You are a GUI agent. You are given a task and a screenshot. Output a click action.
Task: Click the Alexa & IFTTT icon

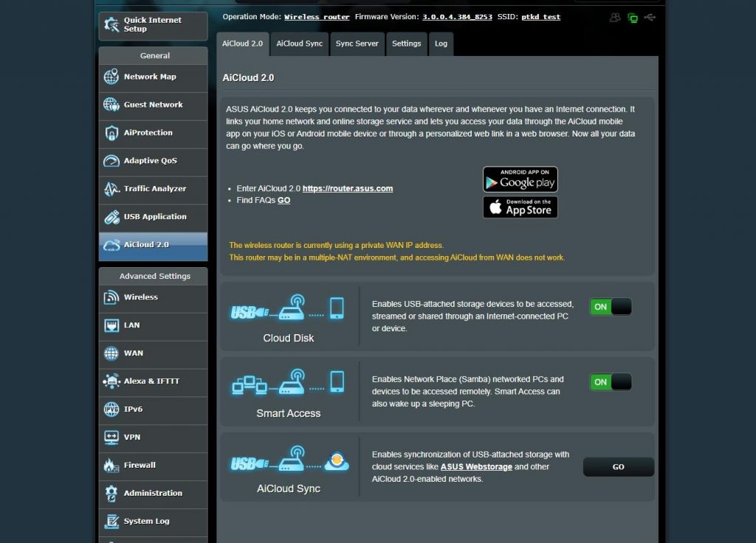tap(111, 381)
